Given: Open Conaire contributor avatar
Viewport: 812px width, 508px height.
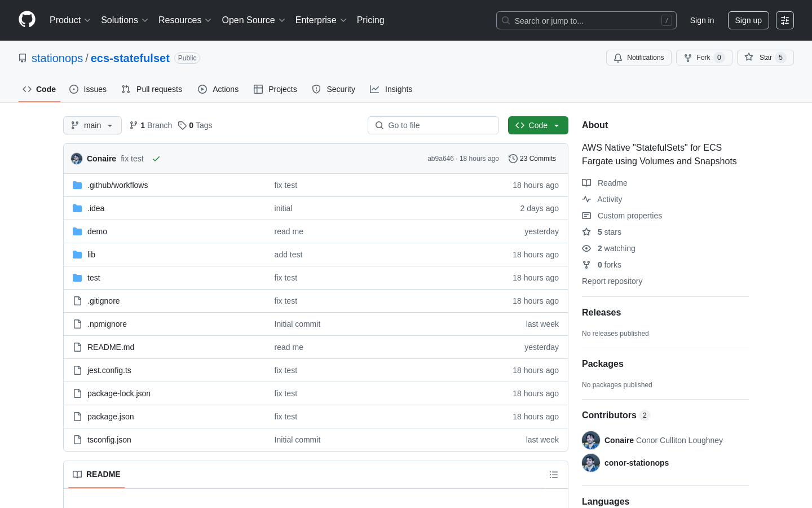Looking at the screenshot, I should click(x=591, y=440).
